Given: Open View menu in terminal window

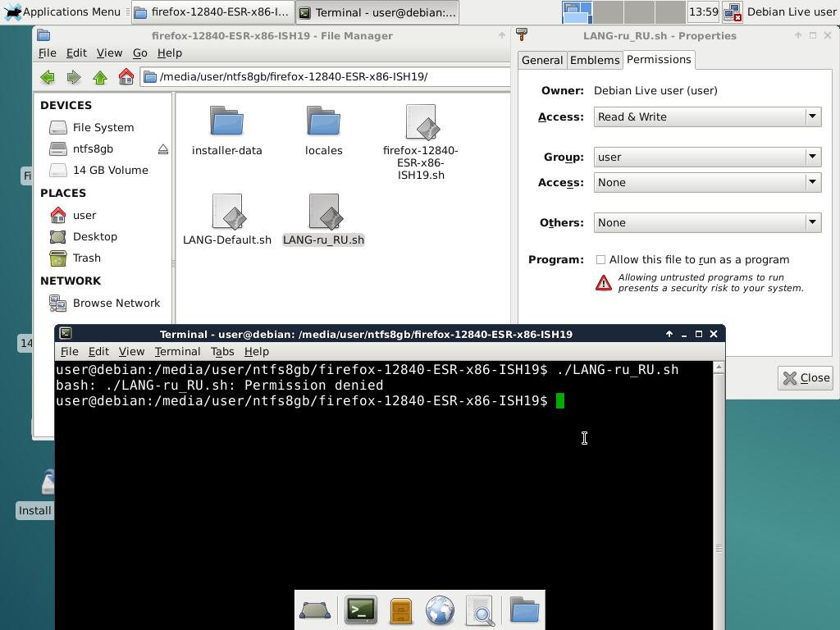Looking at the screenshot, I should pos(131,351).
